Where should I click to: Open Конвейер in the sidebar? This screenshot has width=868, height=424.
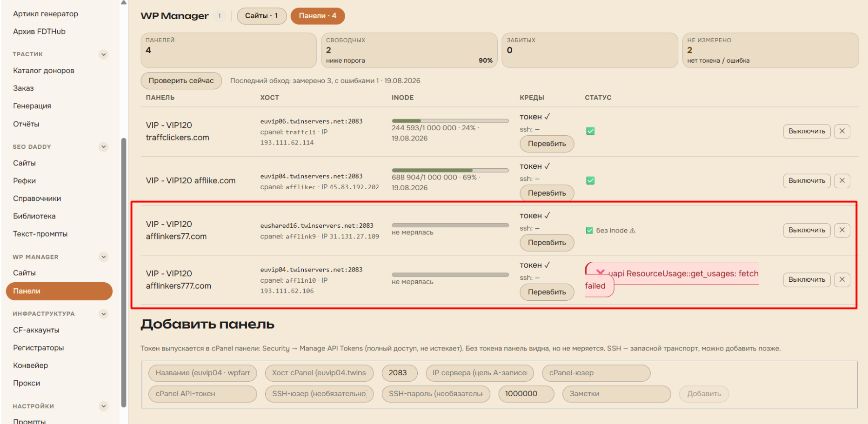30,365
